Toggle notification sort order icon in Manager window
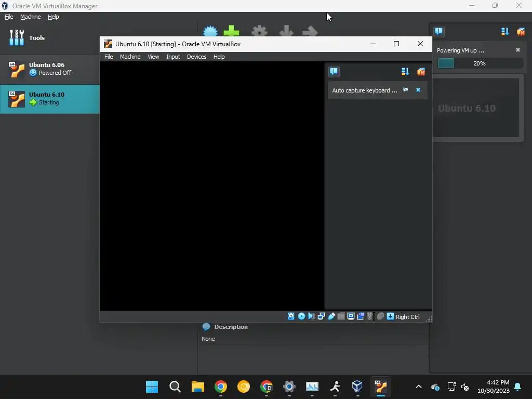532x399 pixels. [x=505, y=32]
